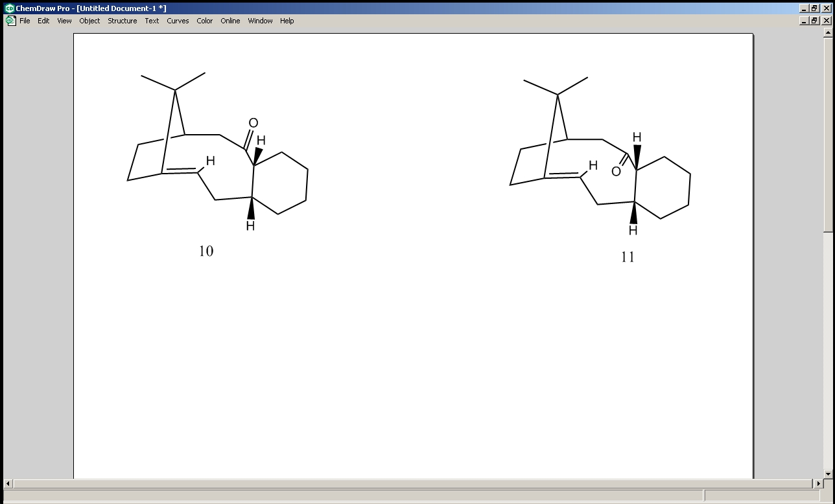
Task: Select the compound label "10"
Action: coord(206,251)
